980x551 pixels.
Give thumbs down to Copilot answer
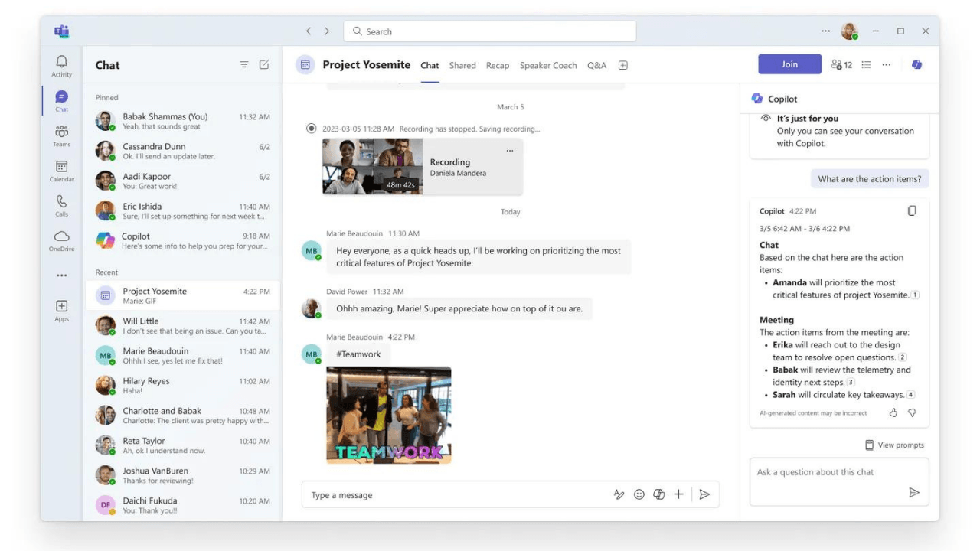click(x=912, y=412)
